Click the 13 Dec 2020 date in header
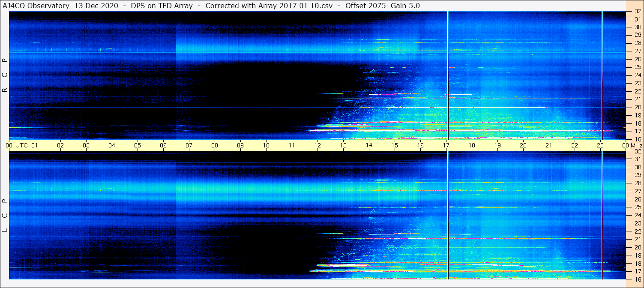The width and height of the screenshot is (644, 288). point(96,6)
